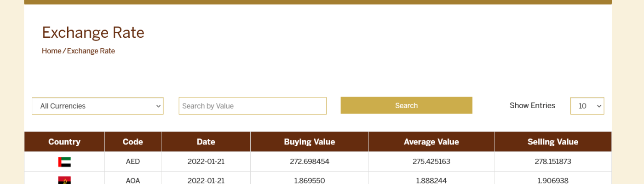Go to Home via breadcrumb link
This screenshot has height=184, width=644.
[x=51, y=51]
